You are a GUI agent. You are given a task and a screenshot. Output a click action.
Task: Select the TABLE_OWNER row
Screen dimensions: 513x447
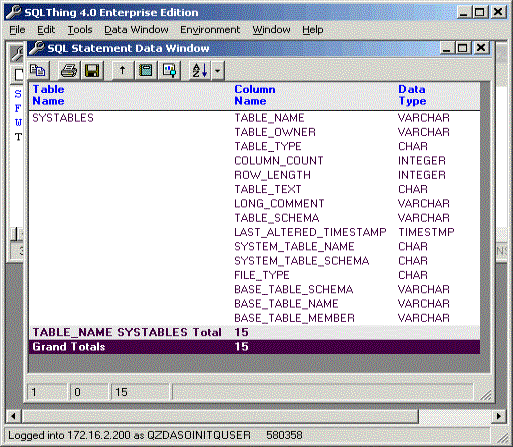(254, 132)
